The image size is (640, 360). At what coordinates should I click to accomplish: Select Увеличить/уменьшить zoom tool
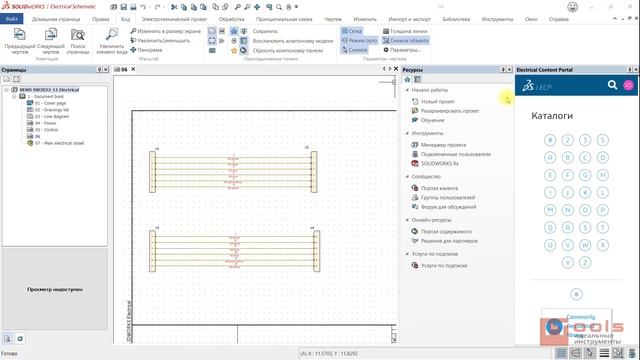pyautogui.click(x=160, y=40)
